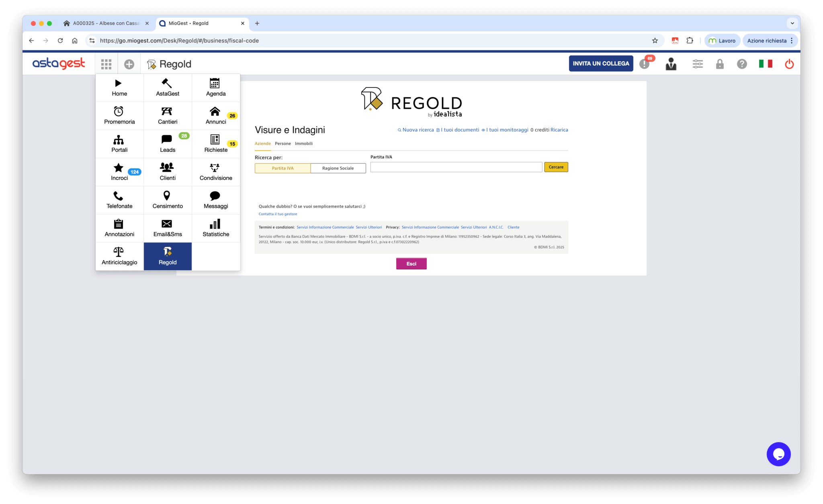Open the Agenda calendar
Viewport: 823px width, 504px height.
coord(216,88)
